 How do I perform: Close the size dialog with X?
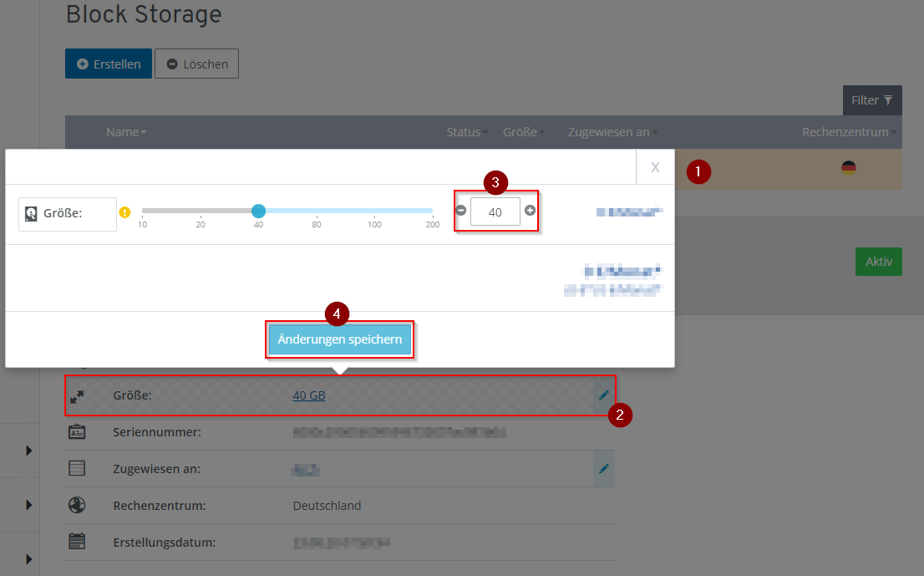pyautogui.click(x=655, y=167)
